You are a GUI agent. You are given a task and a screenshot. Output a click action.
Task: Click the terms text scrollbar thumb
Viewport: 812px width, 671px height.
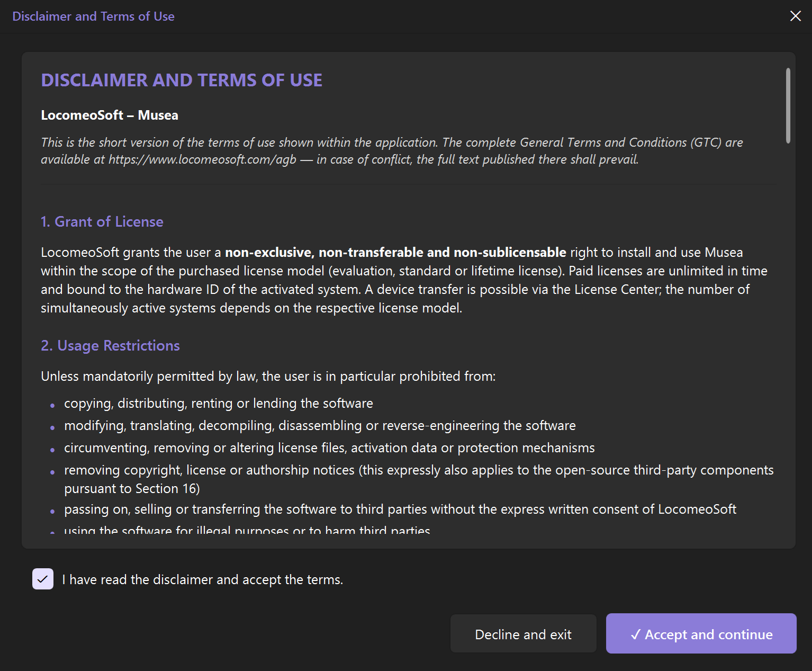click(x=788, y=105)
